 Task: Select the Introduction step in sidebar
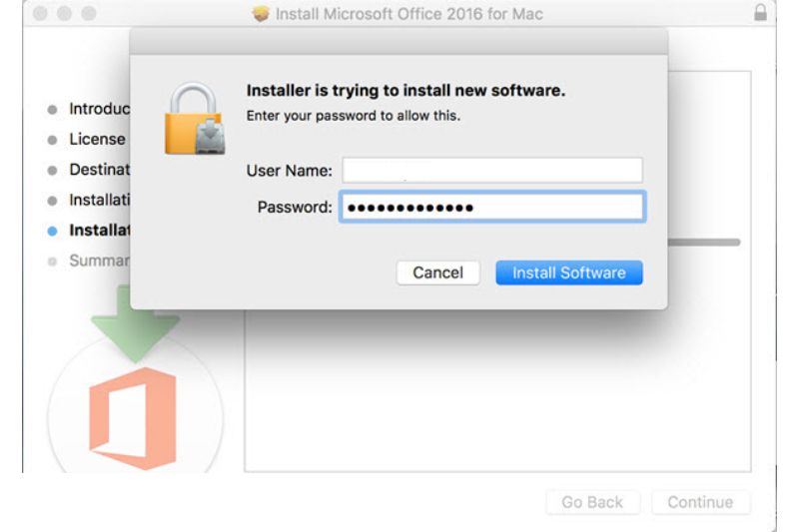click(x=99, y=109)
